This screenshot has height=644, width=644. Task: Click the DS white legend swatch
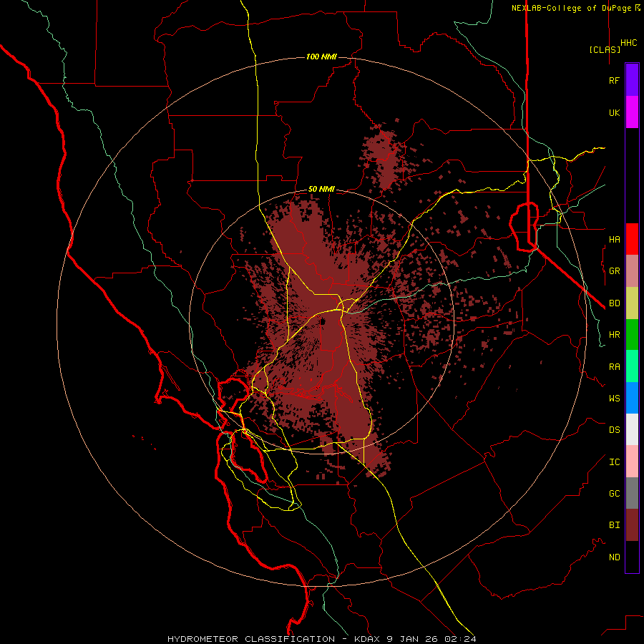click(x=632, y=429)
